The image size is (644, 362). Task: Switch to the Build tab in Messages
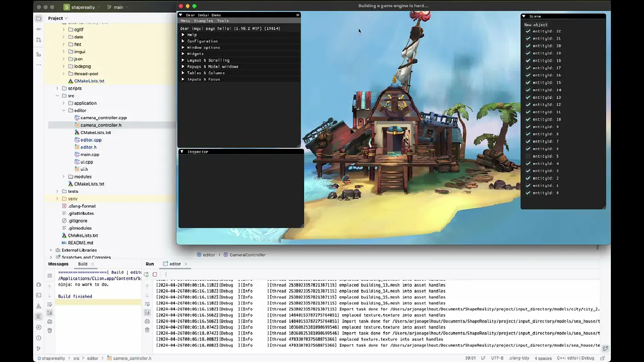83,264
